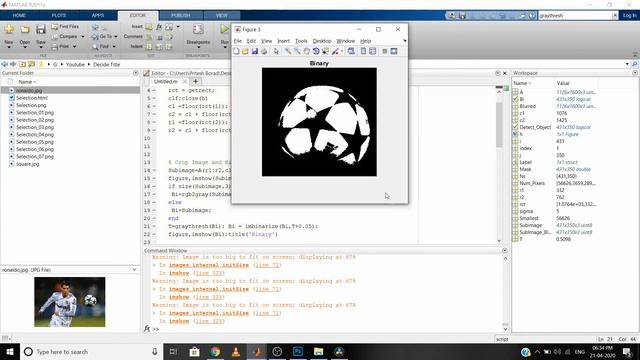Open Tools menu in Figure 3 window
Image resolution: width=640 pixels, height=360 pixels.
point(301,41)
